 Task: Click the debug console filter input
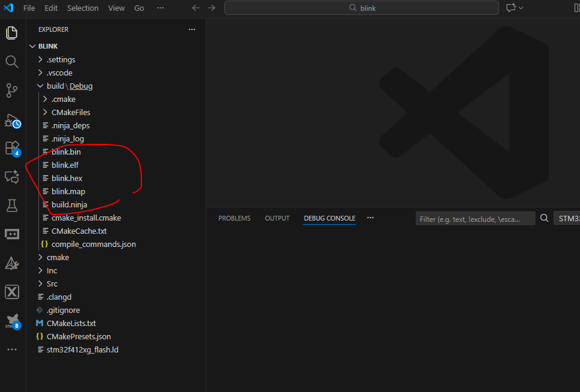coord(474,219)
